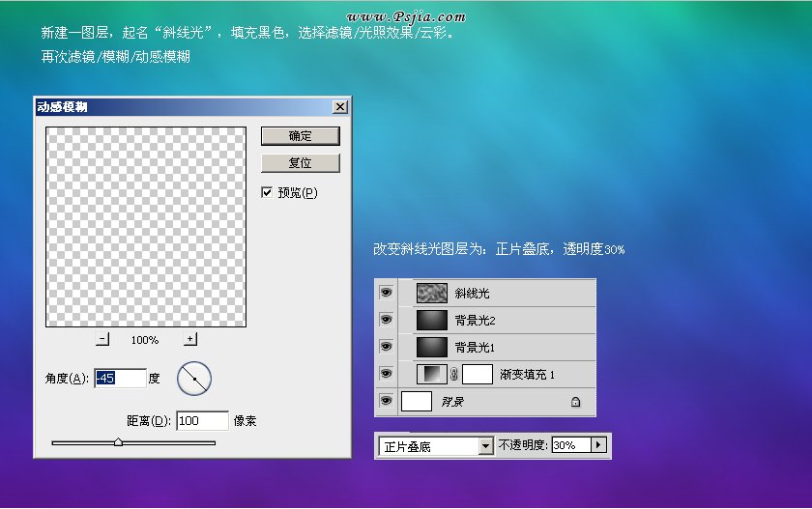Click the chain link icon on 渐变填充 1
This screenshot has width=812, height=509.
coord(454,374)
